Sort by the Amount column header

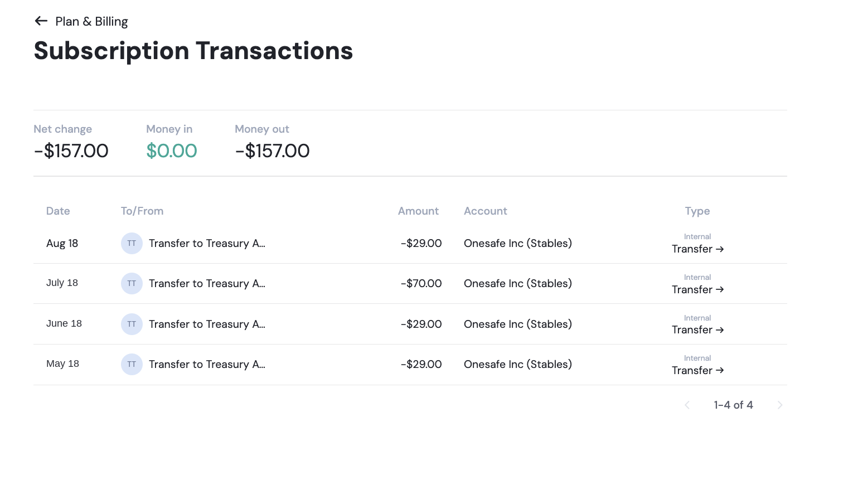418,211
